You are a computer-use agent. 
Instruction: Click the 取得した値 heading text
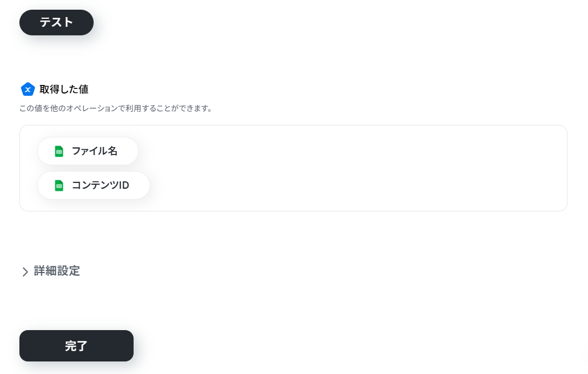point(64,89)
